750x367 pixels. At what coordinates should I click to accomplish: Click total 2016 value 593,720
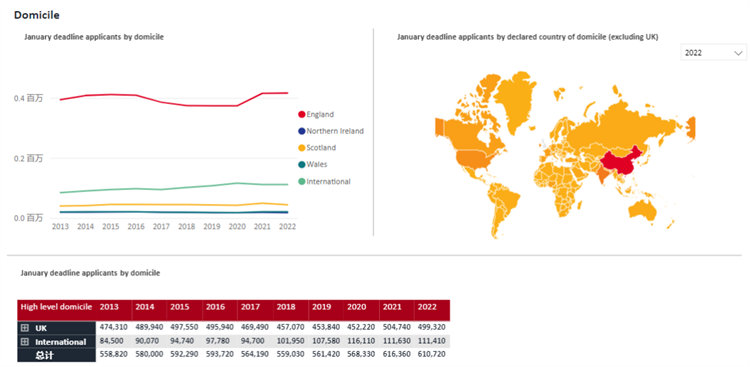220,355
